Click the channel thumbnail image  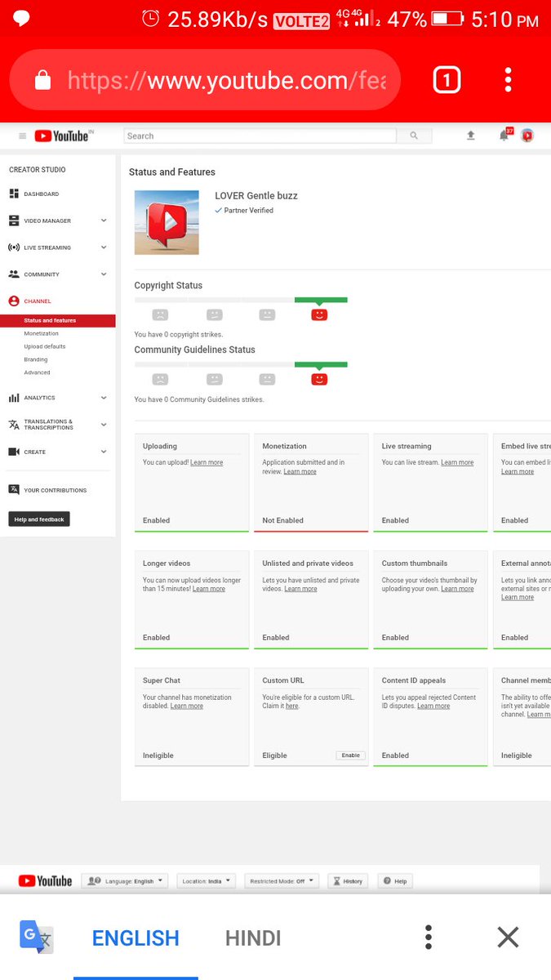(x=167, y=222)
